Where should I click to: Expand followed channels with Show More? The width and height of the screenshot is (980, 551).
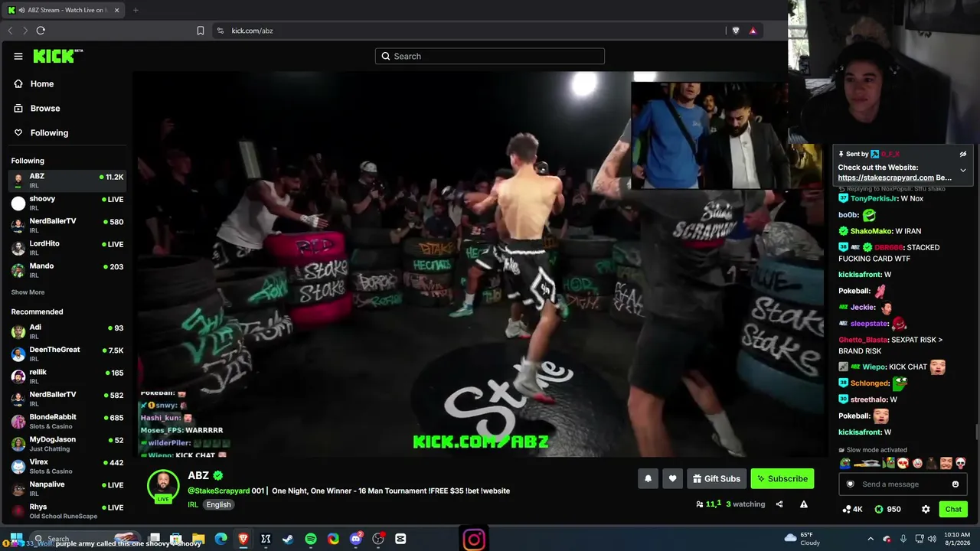(x=28, y=292)
